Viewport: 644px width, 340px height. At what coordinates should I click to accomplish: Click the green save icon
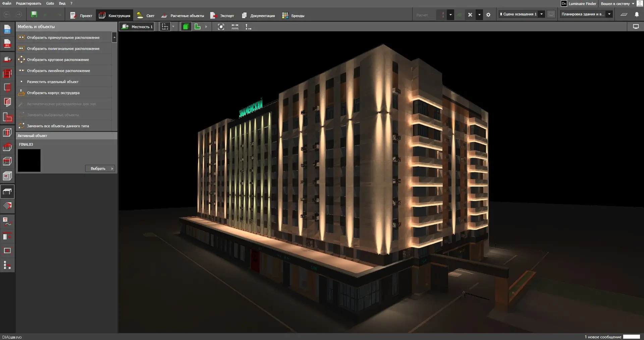[x=34, y=15]
